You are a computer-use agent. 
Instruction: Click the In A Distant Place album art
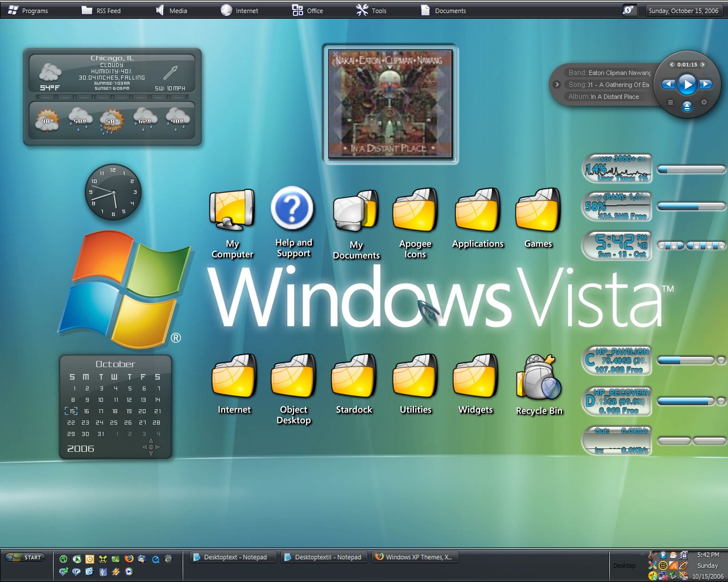[390, 103]
